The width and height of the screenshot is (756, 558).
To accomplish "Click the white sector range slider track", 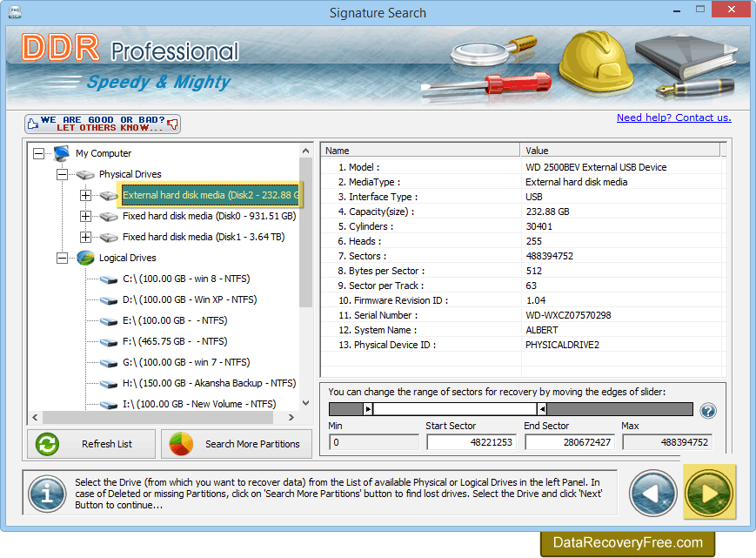I will coord(455,409).
